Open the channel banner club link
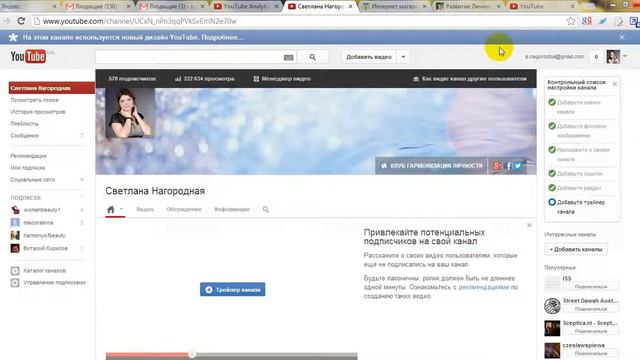The height and width of the screenshot is (360, 640). [x=432, y=165]
